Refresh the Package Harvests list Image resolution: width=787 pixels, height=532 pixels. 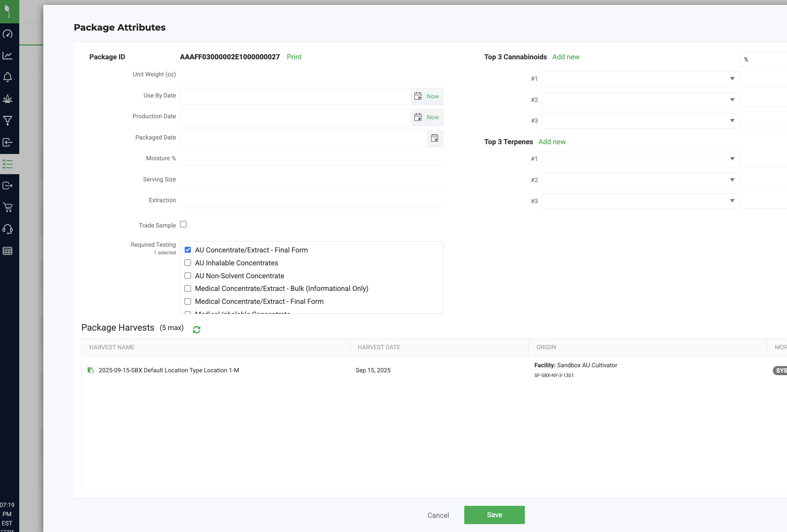pos(196,329)
